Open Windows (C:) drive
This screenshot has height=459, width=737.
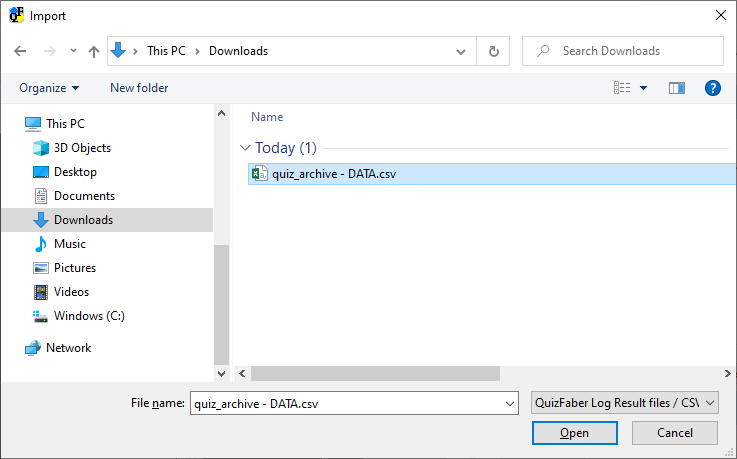(x=89, y=316)
